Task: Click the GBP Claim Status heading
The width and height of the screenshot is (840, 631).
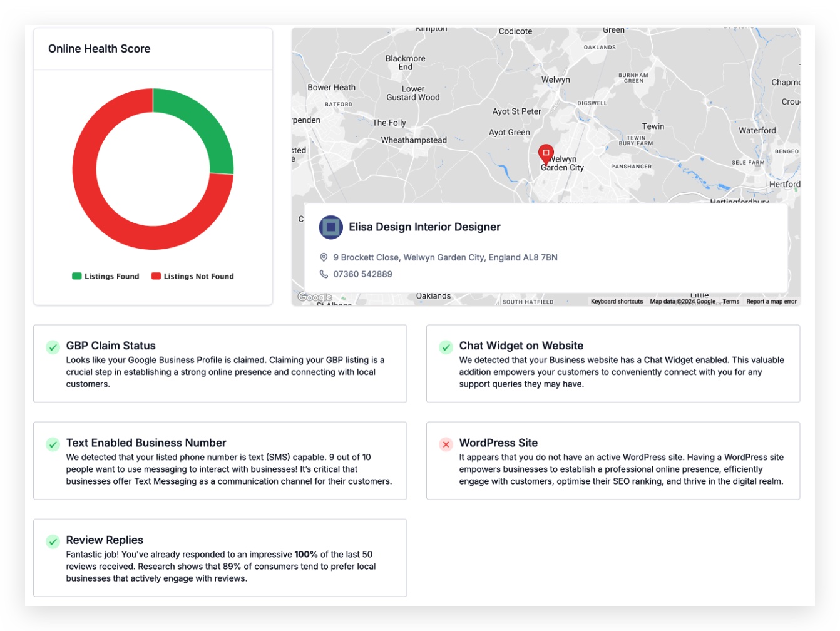Action: [x=111, y=346]
